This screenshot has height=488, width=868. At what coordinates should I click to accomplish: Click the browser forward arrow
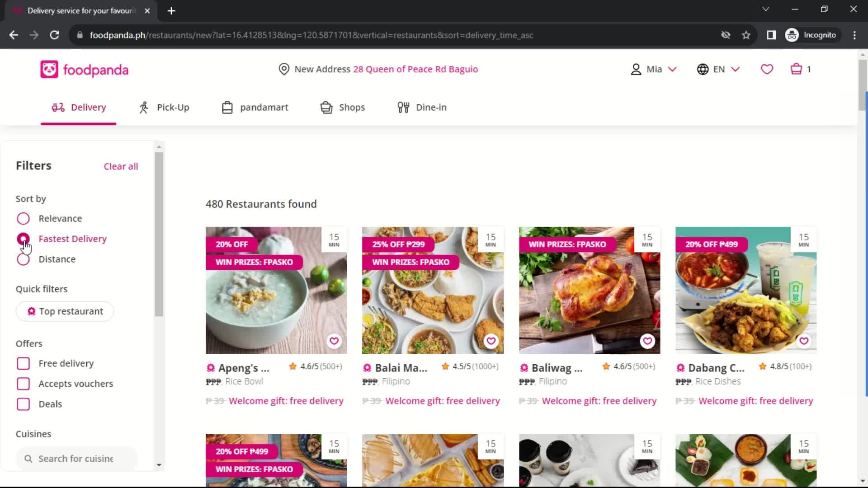click(34, 35)
